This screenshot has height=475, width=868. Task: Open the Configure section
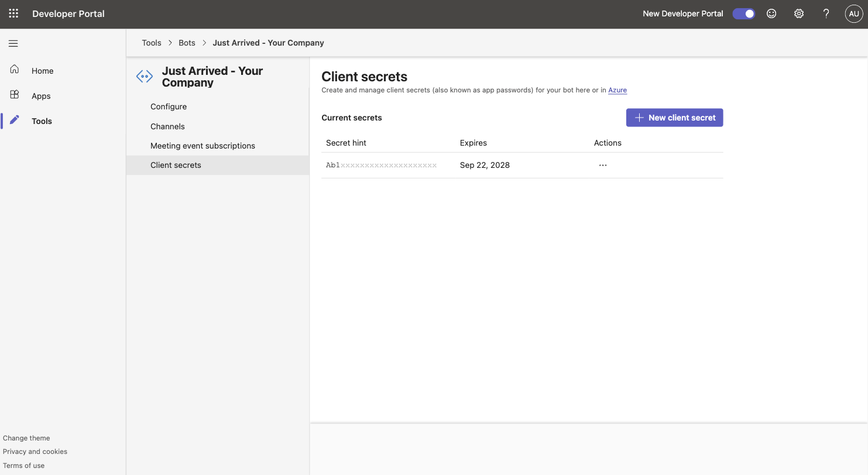218,106
